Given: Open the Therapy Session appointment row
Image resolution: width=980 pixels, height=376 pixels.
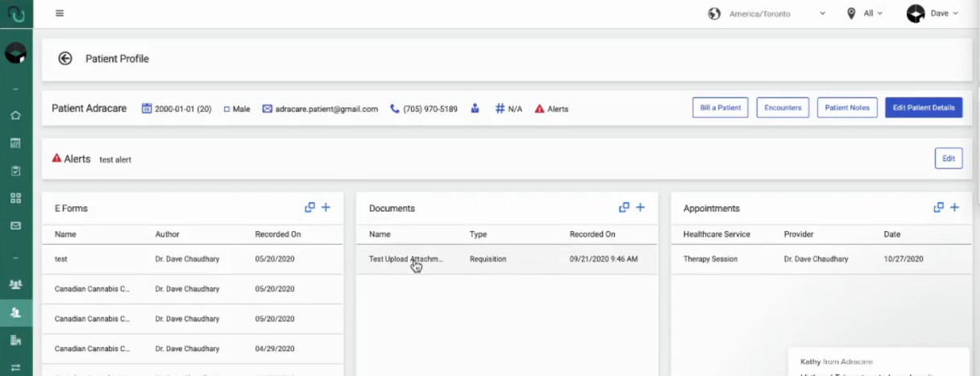Looking at the screenshot, I should [x=821, y=259].
